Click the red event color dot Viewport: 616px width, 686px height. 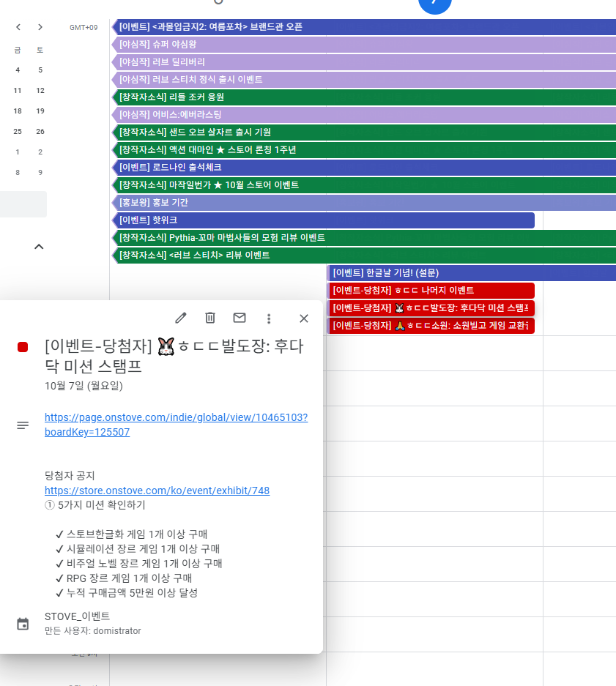click(23, 347)
